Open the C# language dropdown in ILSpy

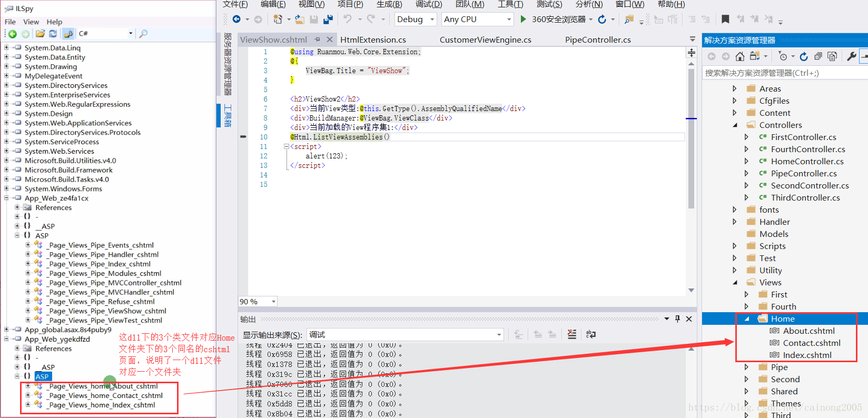coord(131,34)
